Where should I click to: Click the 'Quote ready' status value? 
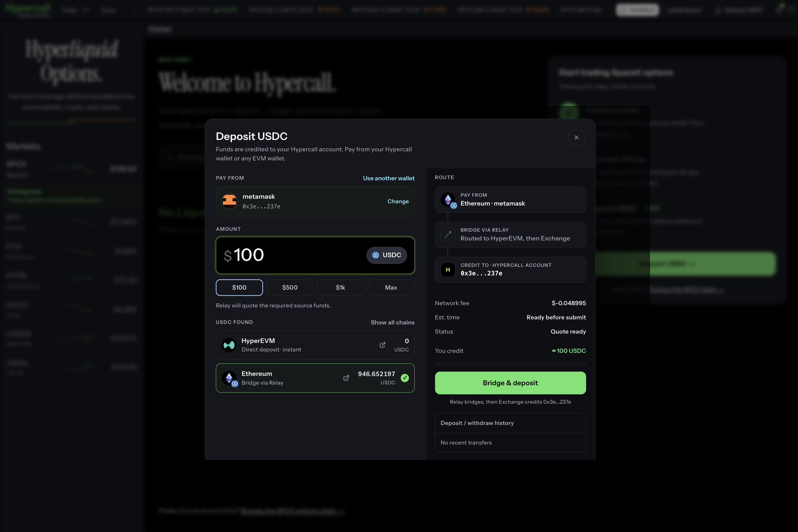click(568, 332)
